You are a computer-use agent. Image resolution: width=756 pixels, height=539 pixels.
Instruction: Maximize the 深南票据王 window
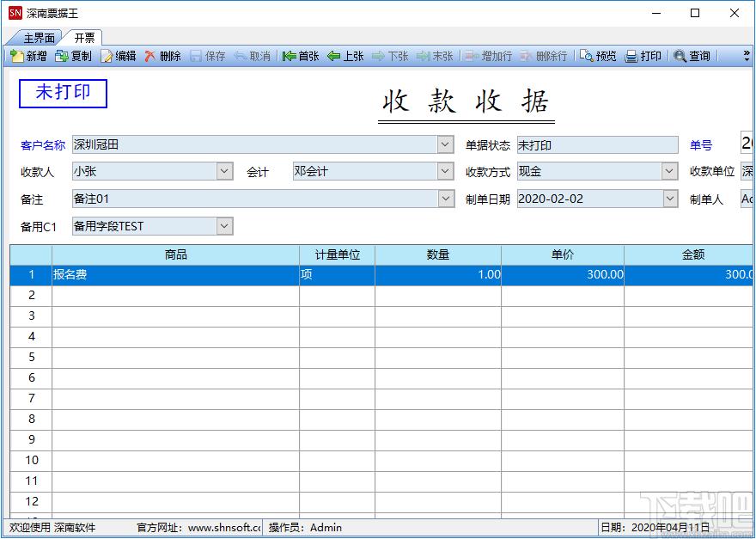695,13
